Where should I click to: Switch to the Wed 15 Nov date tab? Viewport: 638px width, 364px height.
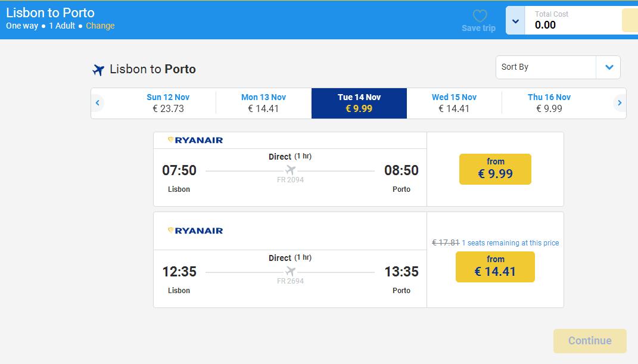point(454,103)
